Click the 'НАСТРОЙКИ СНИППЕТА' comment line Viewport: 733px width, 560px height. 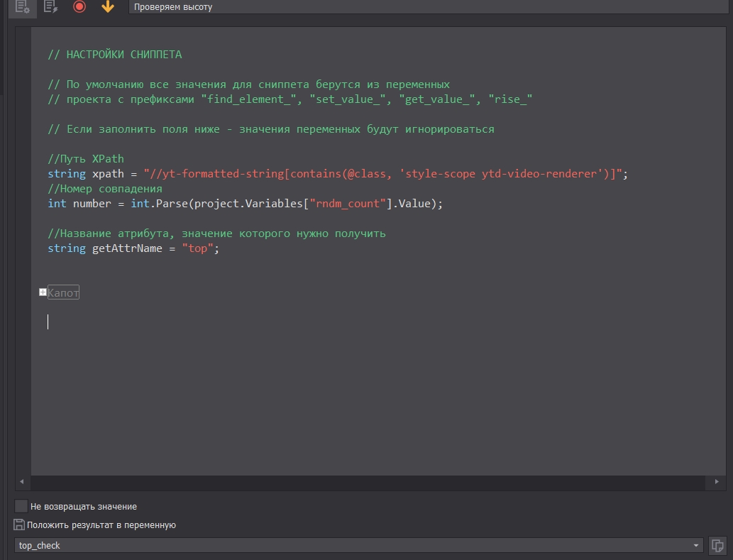pos(123,55)
